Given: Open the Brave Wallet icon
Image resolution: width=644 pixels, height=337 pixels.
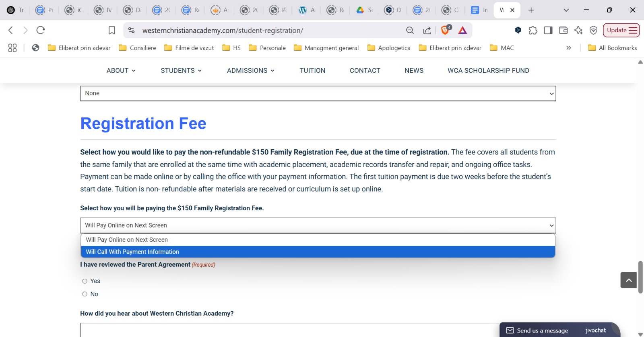Looking at the screenshot, I should coord(563,30).
